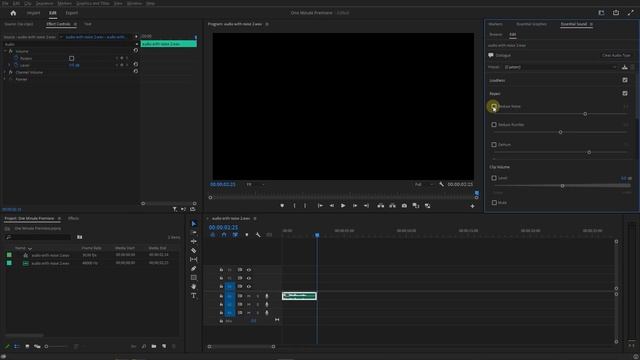Select the Track Select Forward tool
Viewport: 640px width, 360px height.
(x=194, y=233)
